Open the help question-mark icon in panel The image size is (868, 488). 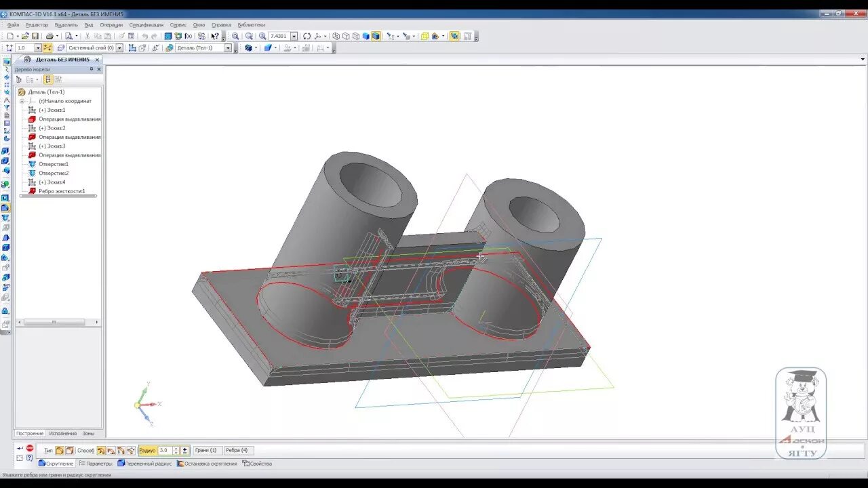[x=30, y=458]
